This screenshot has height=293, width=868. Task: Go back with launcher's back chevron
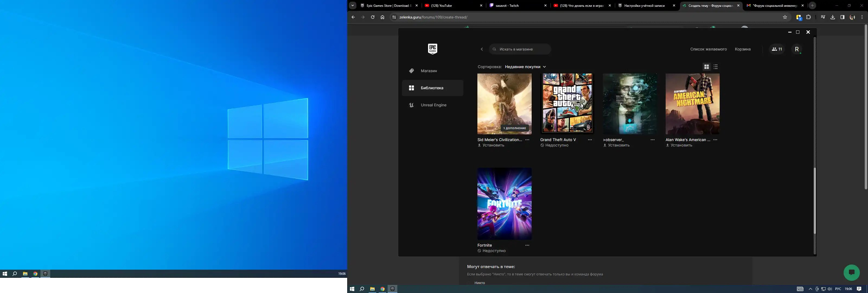(x=482, y=49)
